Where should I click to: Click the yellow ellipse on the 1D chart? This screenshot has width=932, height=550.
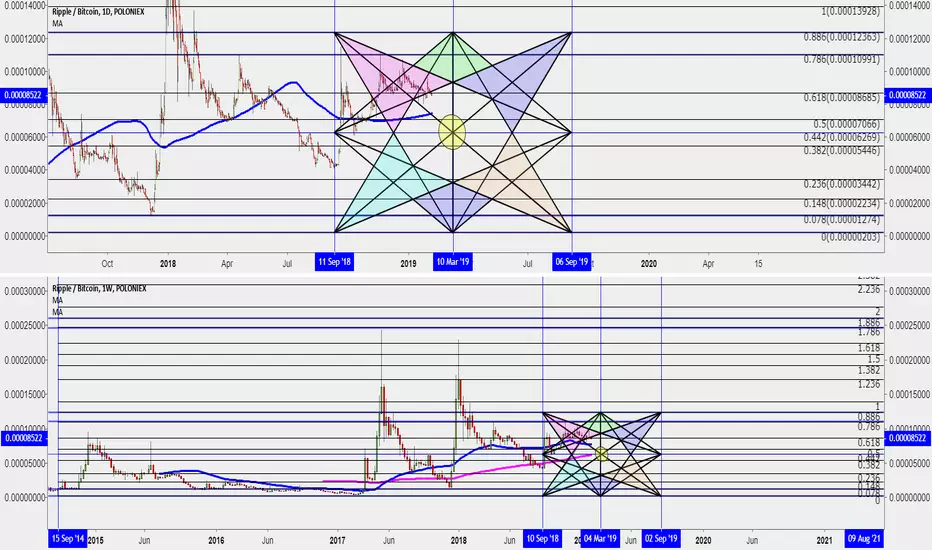(x=452, y=132)
